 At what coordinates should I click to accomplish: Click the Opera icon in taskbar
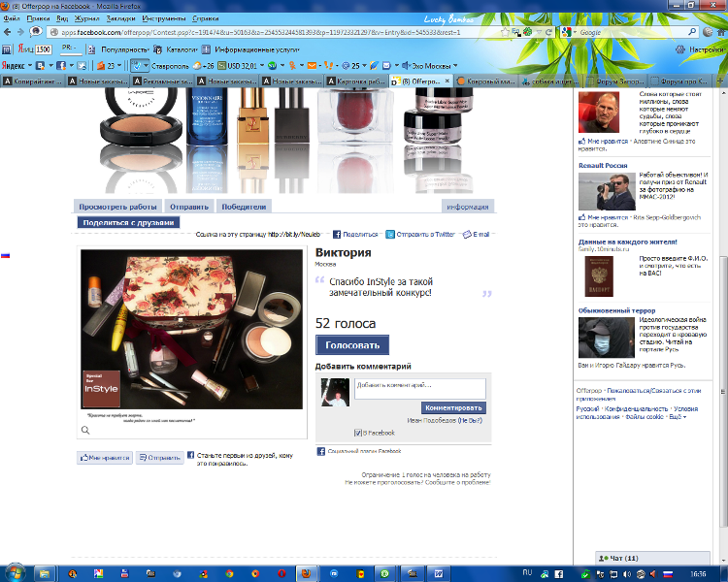(281, 573)
